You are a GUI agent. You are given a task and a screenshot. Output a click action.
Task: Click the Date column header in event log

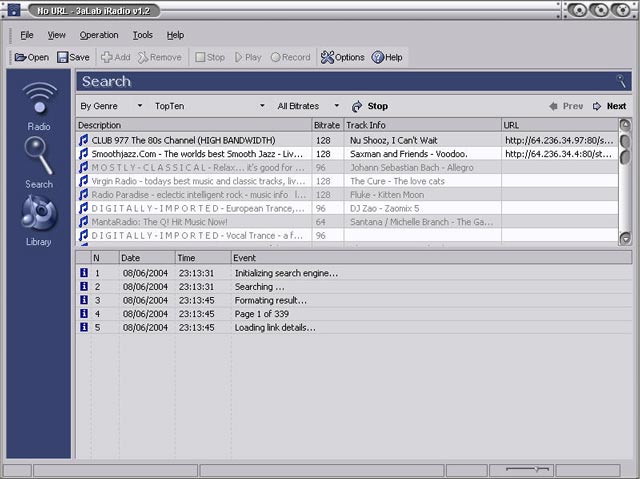pyautogui.click(x=147, y=258)
